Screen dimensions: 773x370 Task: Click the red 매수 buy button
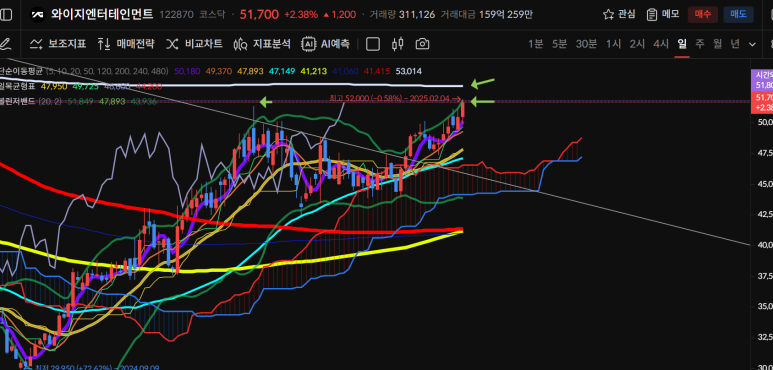tap(703, 14)
